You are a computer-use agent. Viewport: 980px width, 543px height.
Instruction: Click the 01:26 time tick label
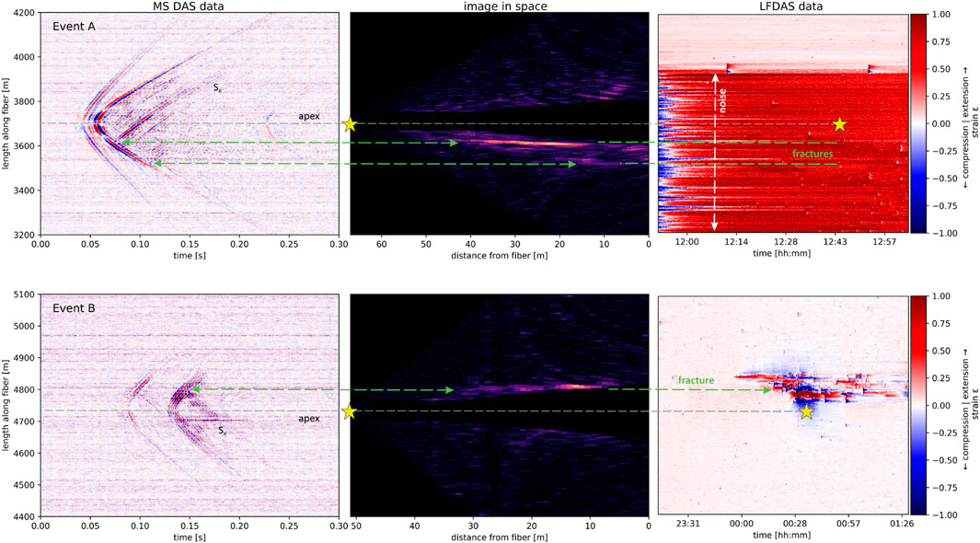click(901, 525)
